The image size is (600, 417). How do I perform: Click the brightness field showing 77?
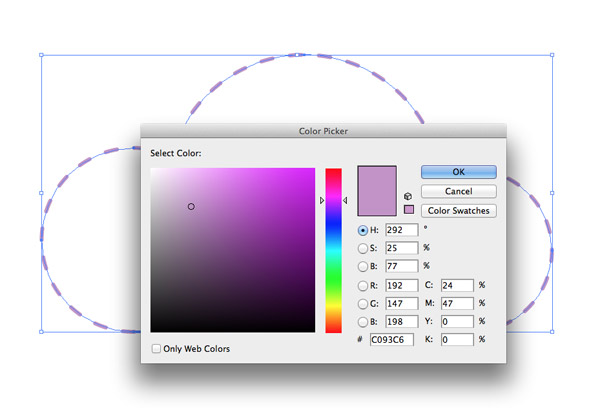click(401, 266)
